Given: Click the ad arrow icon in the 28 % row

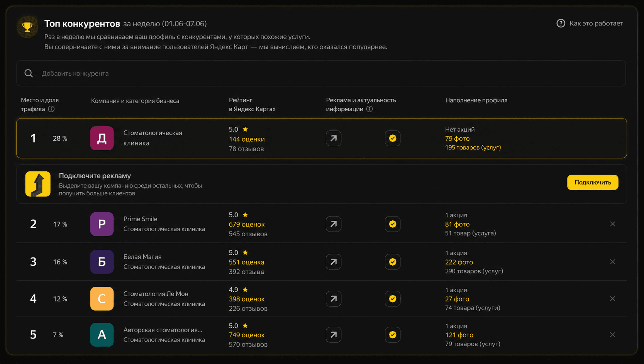Looking at the screenshot, I should tap(334, 138).
